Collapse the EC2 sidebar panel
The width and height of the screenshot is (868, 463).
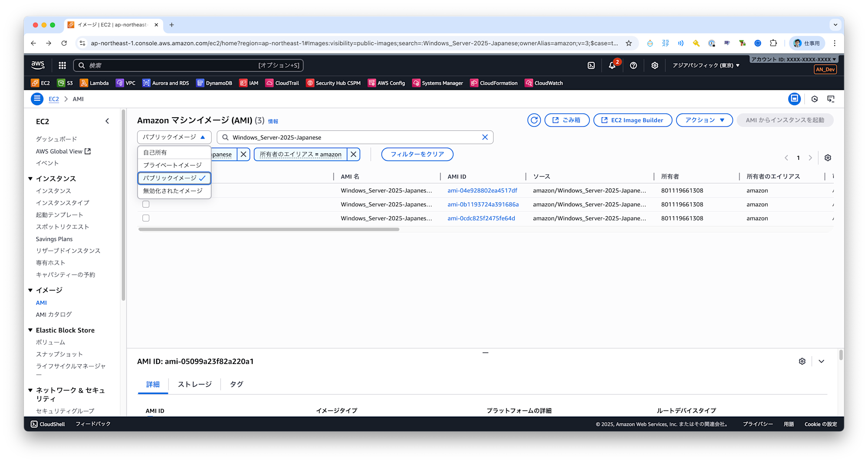107,121
